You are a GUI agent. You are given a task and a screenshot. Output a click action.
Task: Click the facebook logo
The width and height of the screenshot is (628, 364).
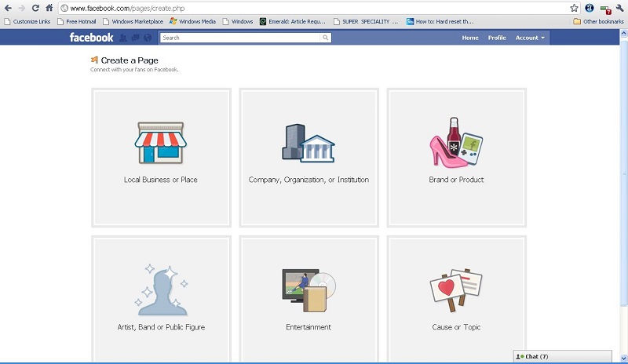[91, 38]
